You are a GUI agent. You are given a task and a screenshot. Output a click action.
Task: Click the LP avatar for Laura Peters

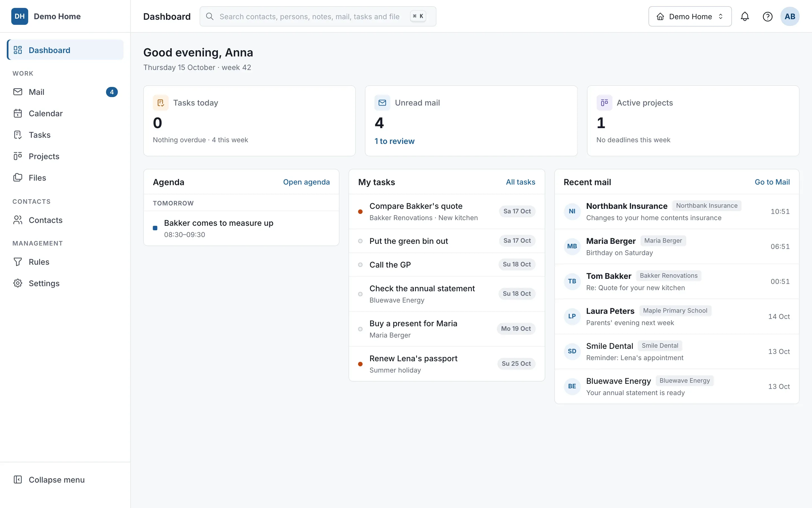click(x=572, y=316)
